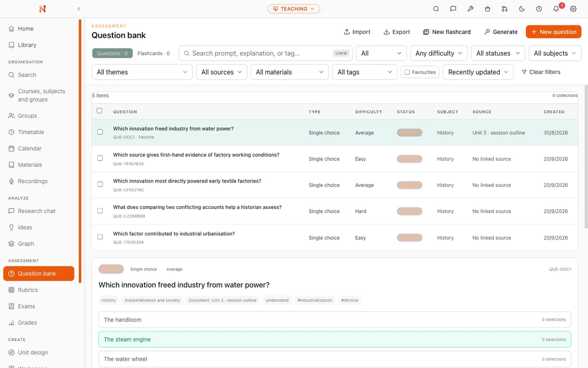
Task: Click the #industrialización tag chip
Action: 315,300
